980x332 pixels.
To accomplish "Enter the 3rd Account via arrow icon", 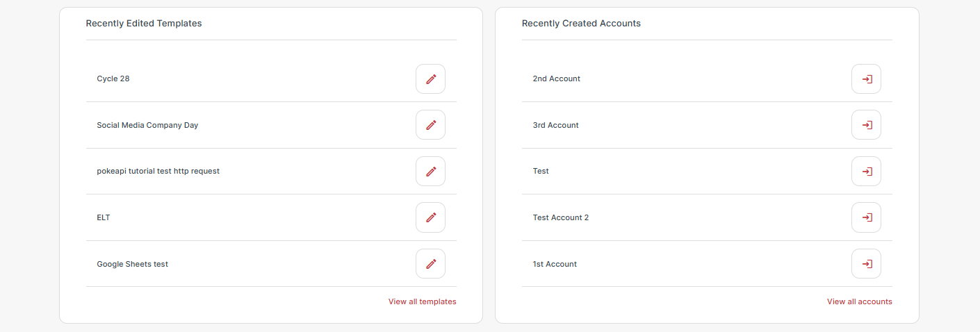I will (x=866, y=125).
